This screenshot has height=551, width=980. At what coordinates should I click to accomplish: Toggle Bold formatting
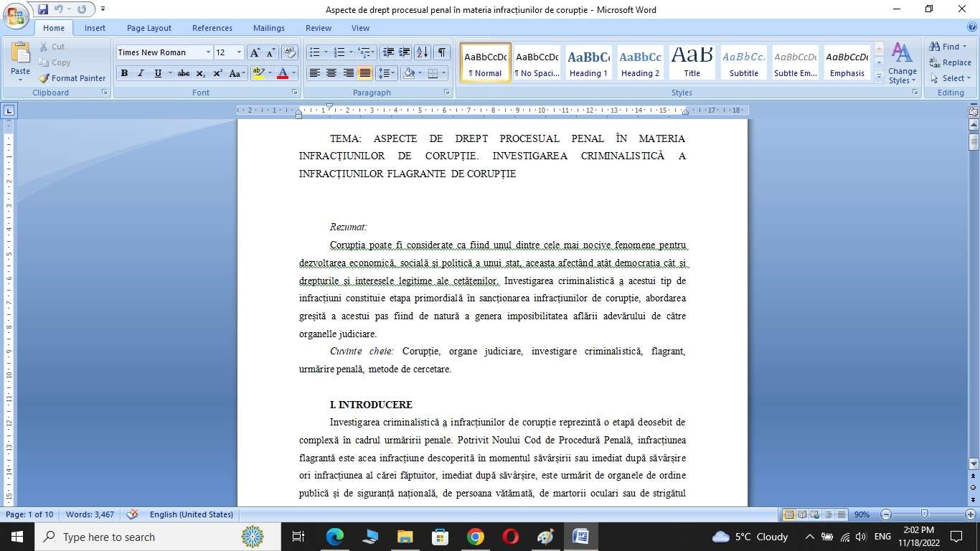[124, 73]
